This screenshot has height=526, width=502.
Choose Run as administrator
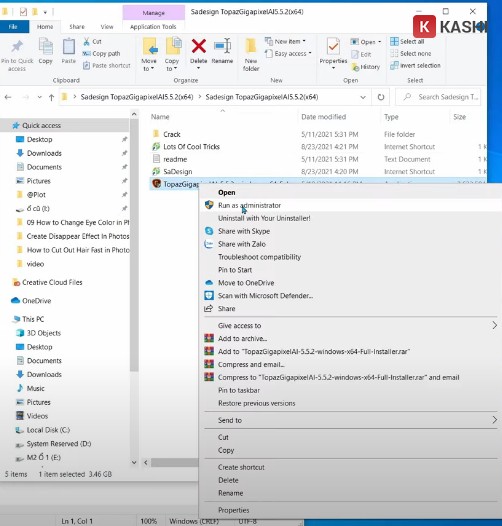coord(249,205)
